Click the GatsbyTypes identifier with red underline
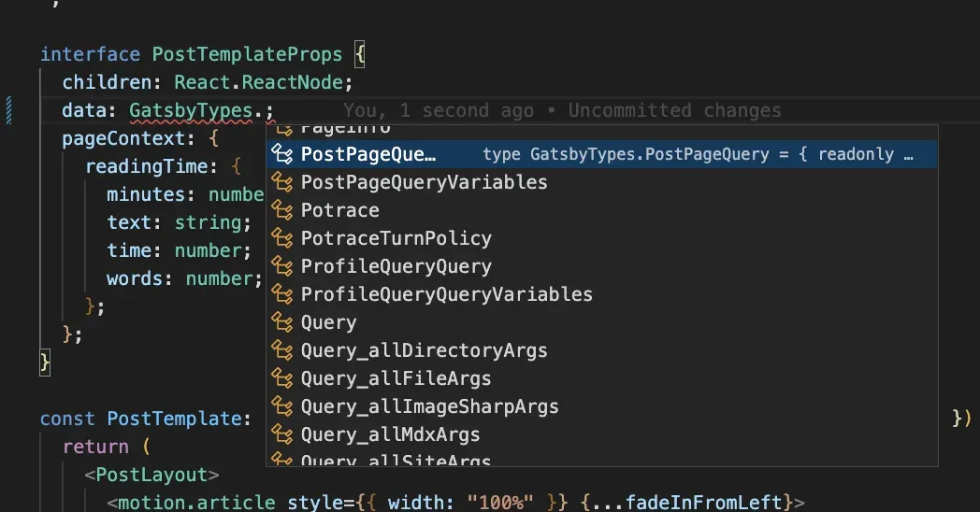 point(191,110)
